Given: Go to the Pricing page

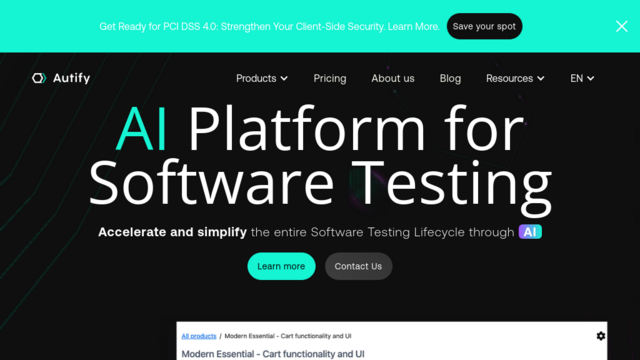Looking at the screenshot, I should [x=330, y=78].
